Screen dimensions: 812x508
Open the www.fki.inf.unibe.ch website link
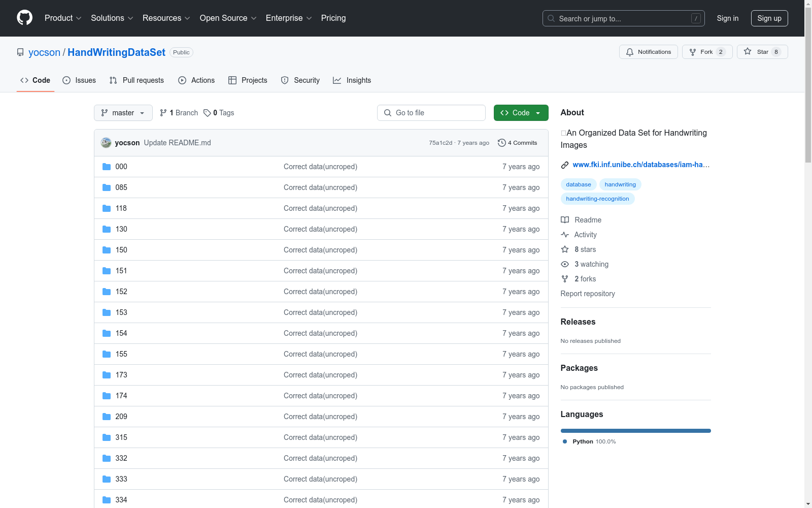coord(641,165)
